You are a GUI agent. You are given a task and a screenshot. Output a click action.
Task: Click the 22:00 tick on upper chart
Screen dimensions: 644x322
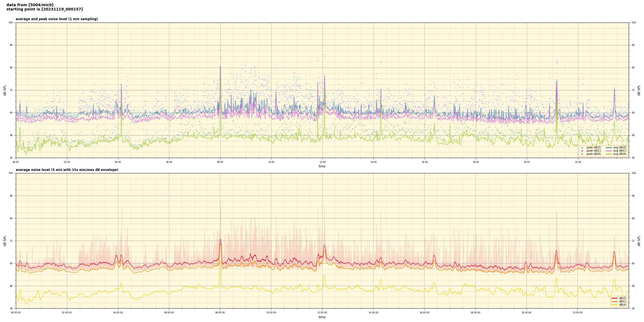(x=578, y=162)
